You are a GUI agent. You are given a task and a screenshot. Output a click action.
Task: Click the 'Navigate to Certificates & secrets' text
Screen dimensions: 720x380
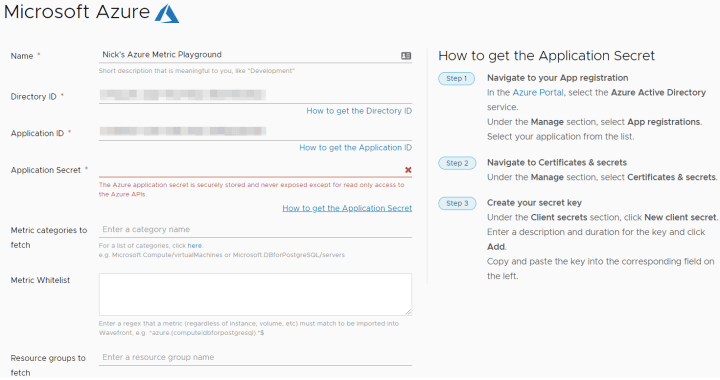click(557, 162)
